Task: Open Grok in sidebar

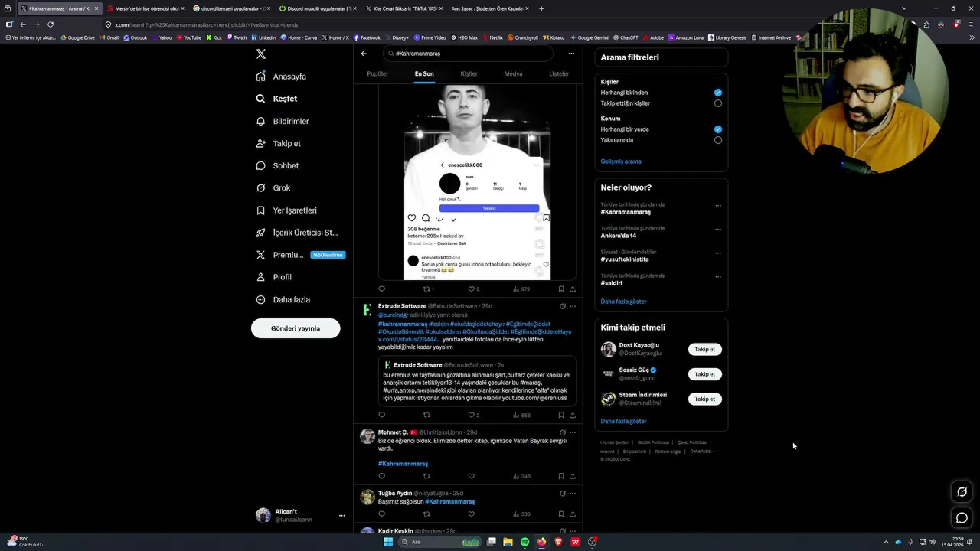Action: 273,187
